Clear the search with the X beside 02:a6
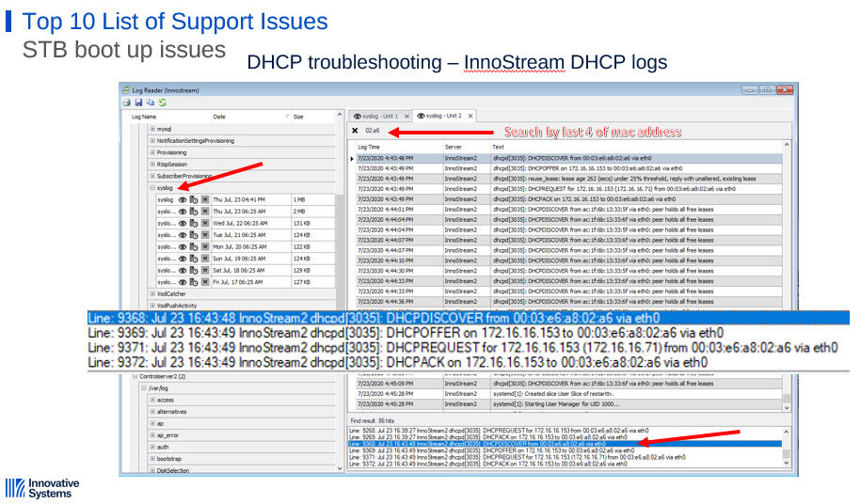 coord(355,131)
